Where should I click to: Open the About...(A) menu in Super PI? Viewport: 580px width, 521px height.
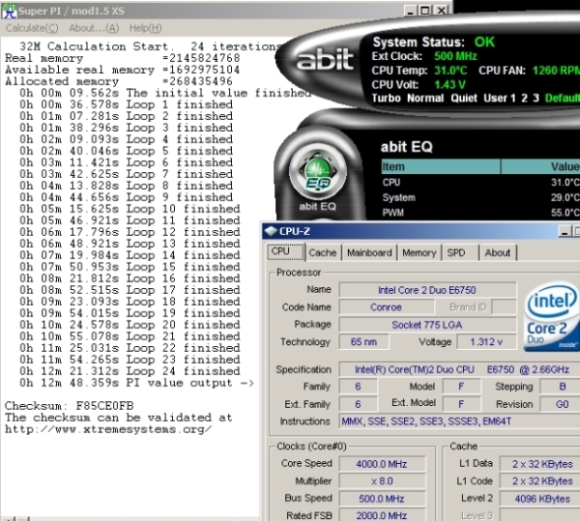[94, 28]
